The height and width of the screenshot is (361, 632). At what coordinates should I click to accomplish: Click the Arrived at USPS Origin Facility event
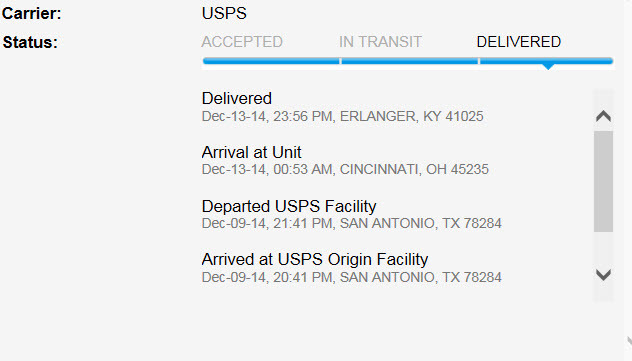pos(315,260)
